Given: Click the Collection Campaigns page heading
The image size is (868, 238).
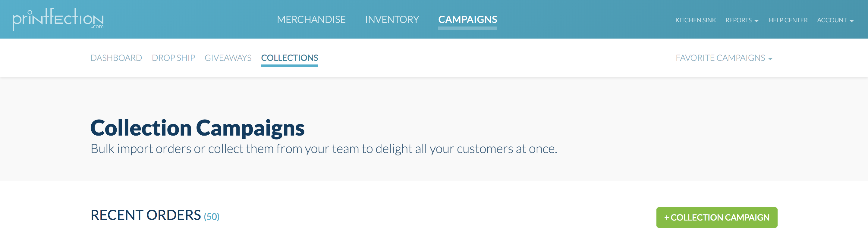Looking at the screenshot, I should tap(197, 128).
